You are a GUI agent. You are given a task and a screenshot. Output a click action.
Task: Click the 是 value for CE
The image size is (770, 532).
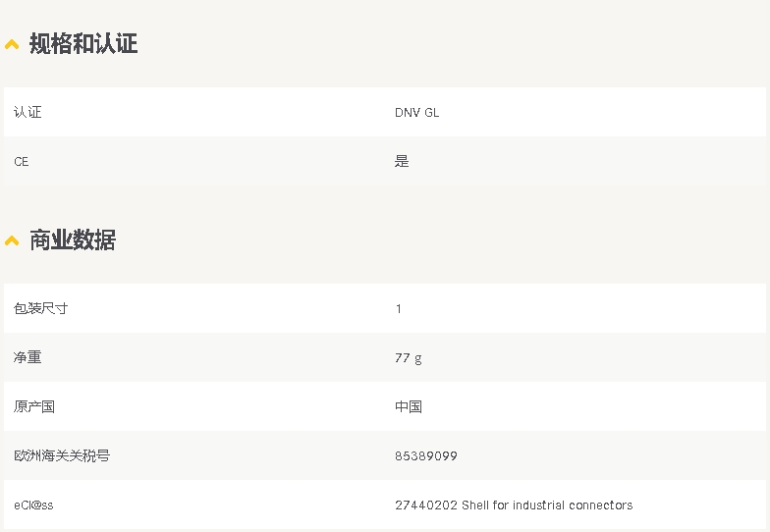tap(402, 161)
